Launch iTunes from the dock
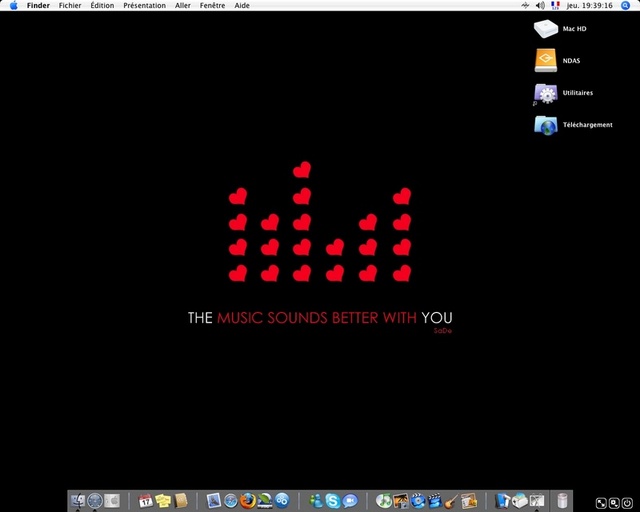This screenshot has width=640, height=512. point(384,500)
